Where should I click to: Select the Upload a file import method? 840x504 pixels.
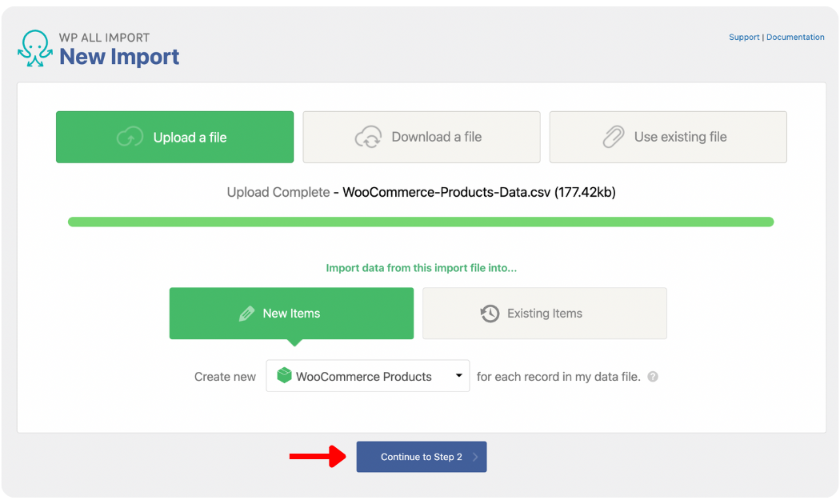174,137
